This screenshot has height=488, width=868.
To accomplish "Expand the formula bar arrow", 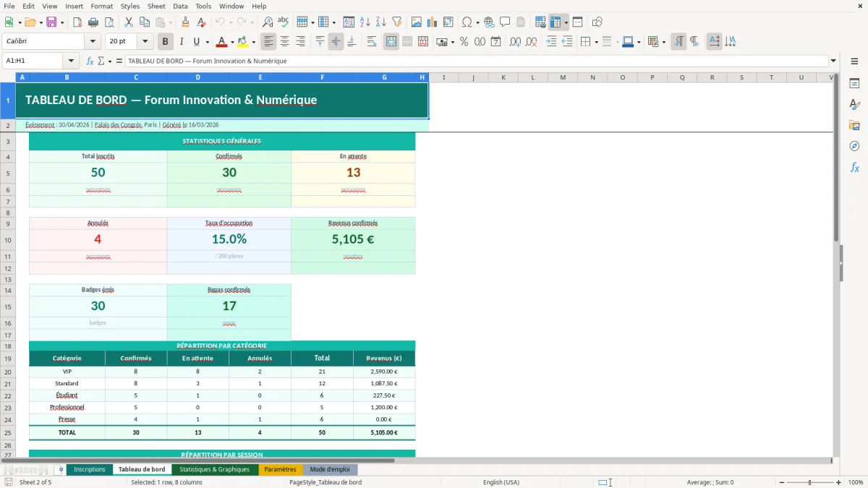I will tap(834, 61).
